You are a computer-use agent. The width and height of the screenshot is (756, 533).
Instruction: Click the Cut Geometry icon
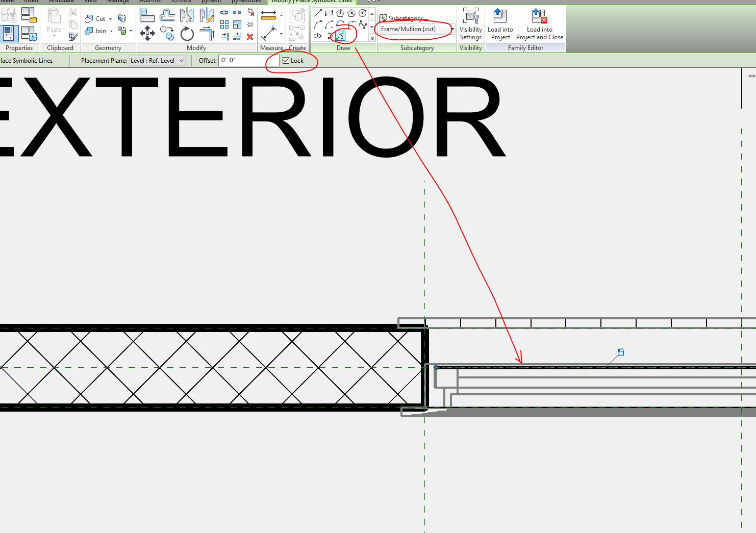point(89,19)
